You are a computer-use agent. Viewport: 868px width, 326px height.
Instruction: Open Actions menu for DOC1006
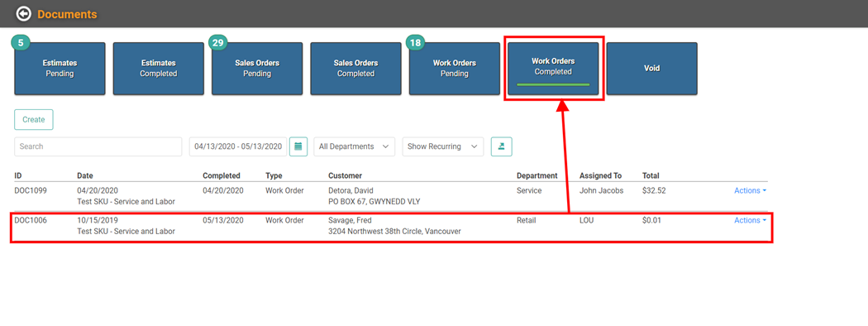point(750,221)
